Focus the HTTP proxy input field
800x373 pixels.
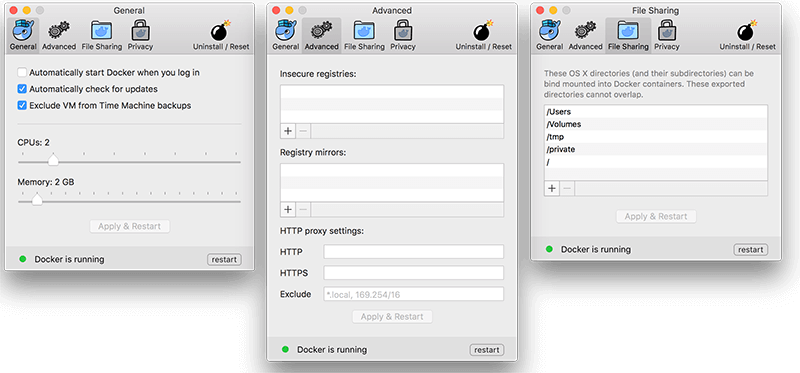414,252
